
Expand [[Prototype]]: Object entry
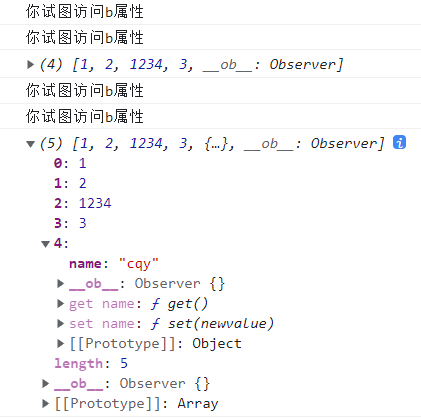point(60,344)
